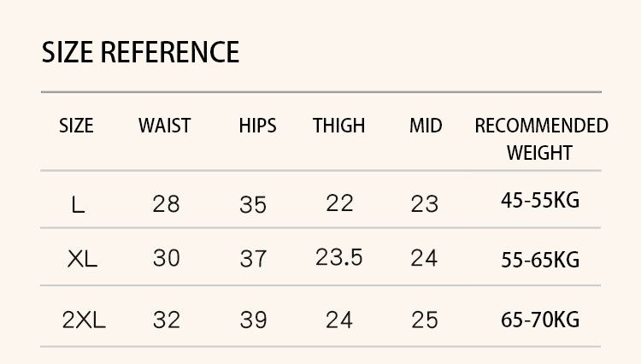Click the RECOMMENDED WEIGHT column header
The image size is (641, 364).
tap(541, 139)
